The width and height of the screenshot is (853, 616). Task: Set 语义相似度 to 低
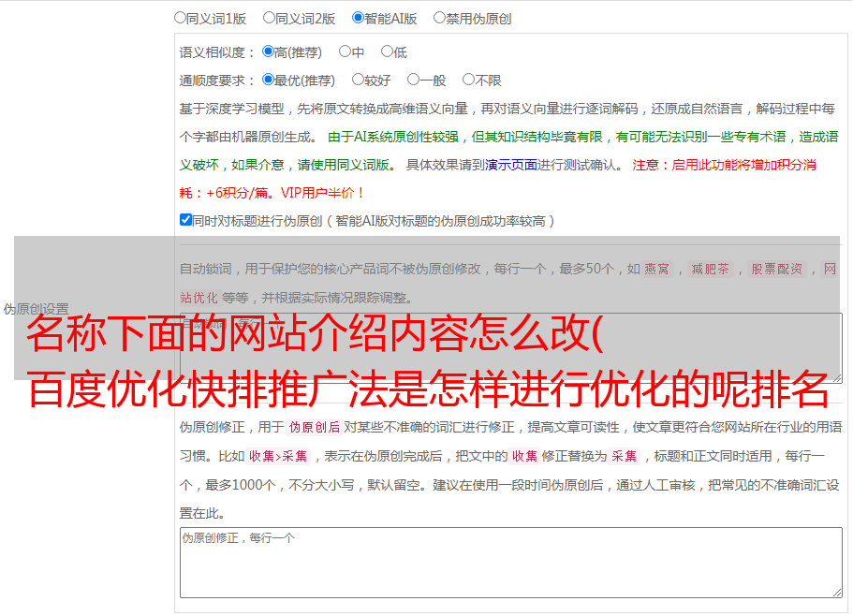[387, 51]
